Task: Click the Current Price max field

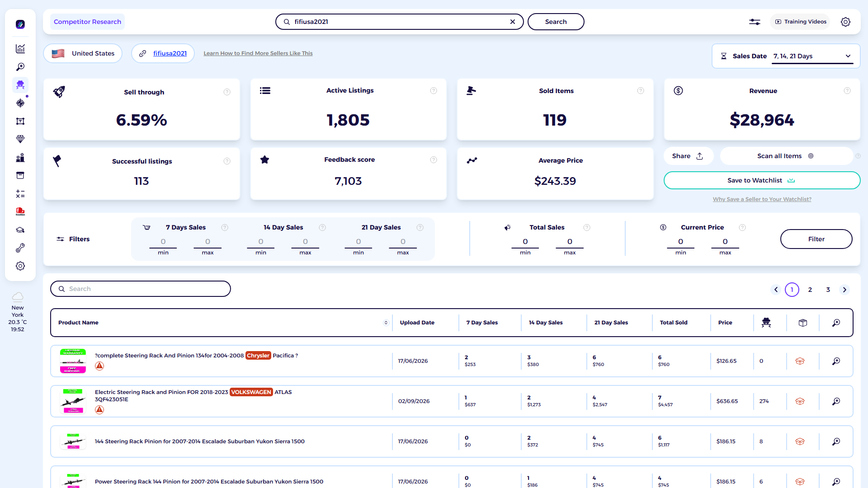Action: (x=725, y=242)
